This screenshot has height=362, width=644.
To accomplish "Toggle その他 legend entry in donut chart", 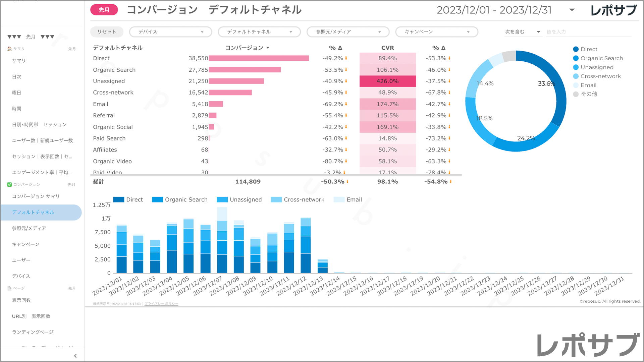I will tap(589, 94).
